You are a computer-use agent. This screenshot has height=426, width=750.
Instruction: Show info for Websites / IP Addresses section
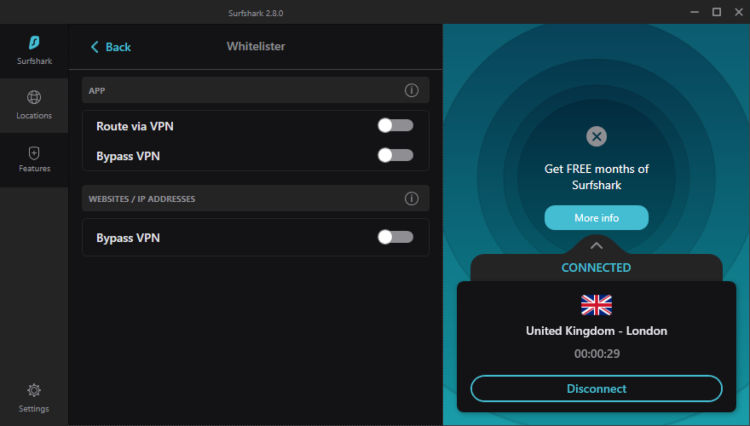[411, 198]
